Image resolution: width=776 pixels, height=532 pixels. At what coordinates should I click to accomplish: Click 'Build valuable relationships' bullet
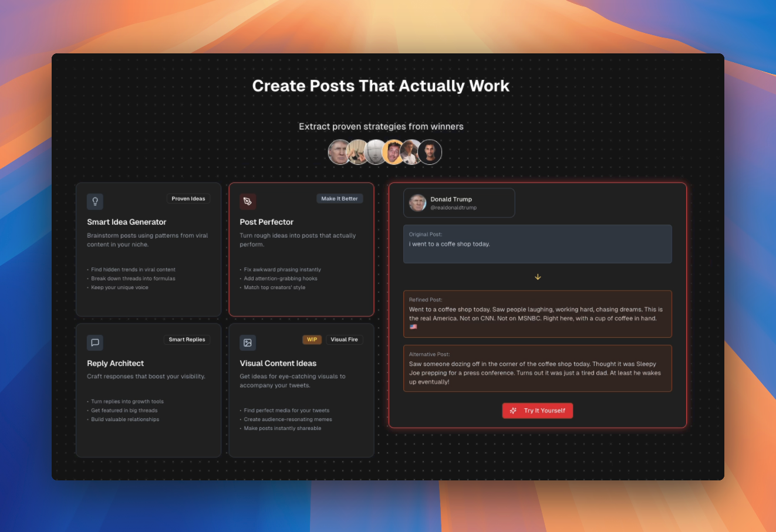tap(125, 419)
